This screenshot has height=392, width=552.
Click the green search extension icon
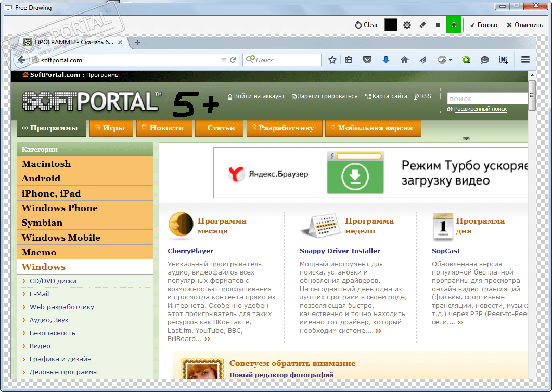pyautogui.click(x=466, y=60)
